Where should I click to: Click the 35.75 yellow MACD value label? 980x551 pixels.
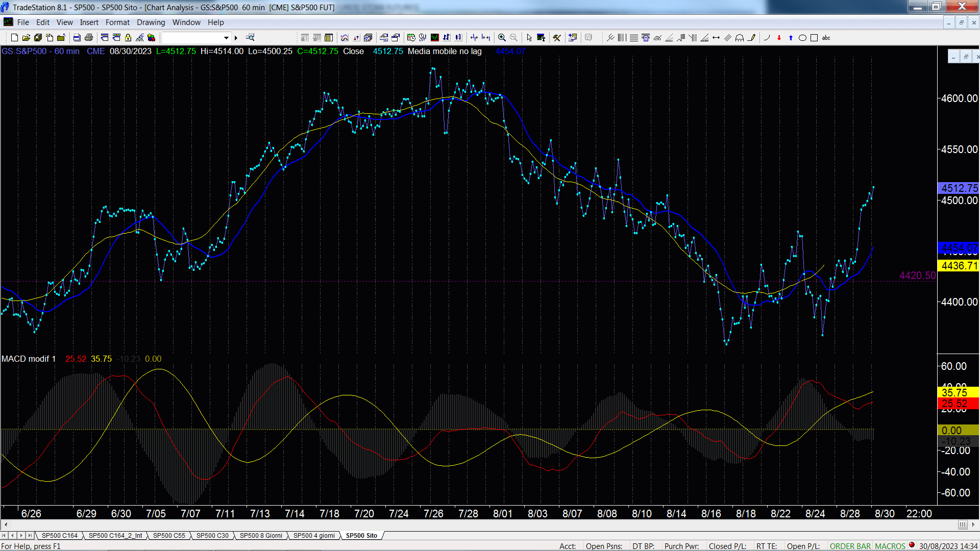coord(959,393)
